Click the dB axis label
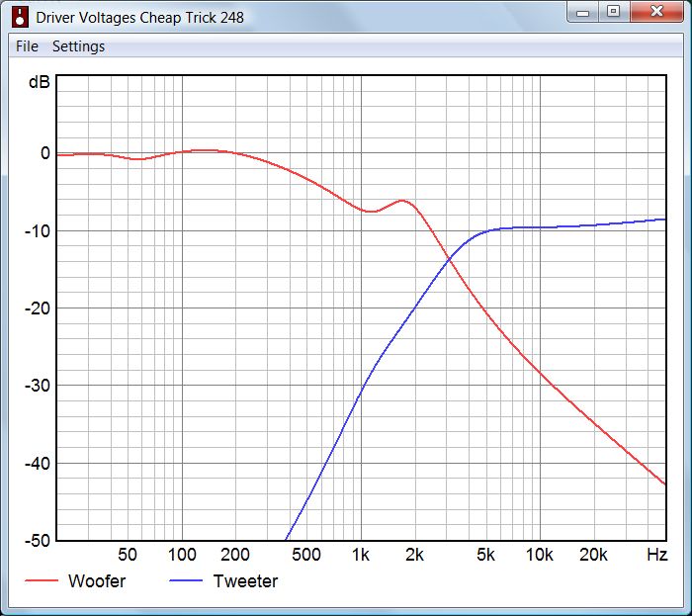This screenshot has width=692, height=616. [x=40, y=82]
